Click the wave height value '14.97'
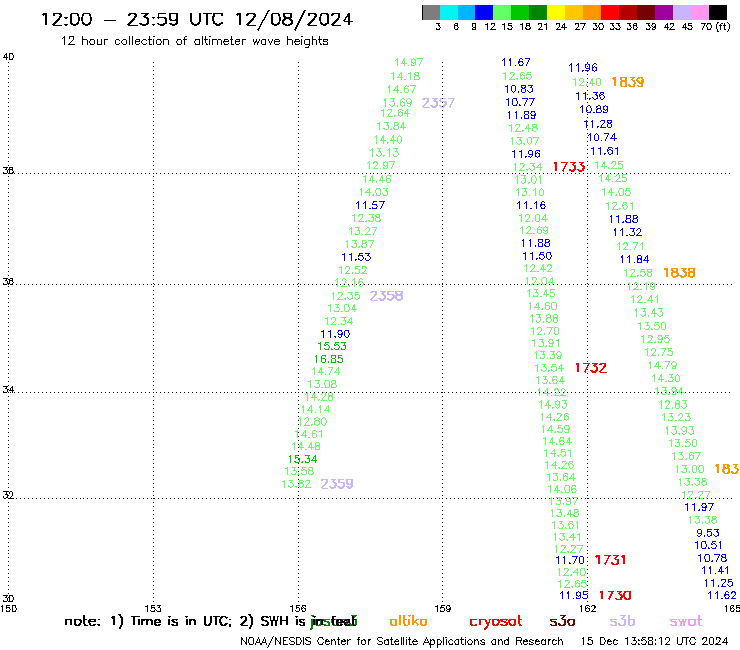Screen dimensions: 740x650 click(x=409, y=62)
